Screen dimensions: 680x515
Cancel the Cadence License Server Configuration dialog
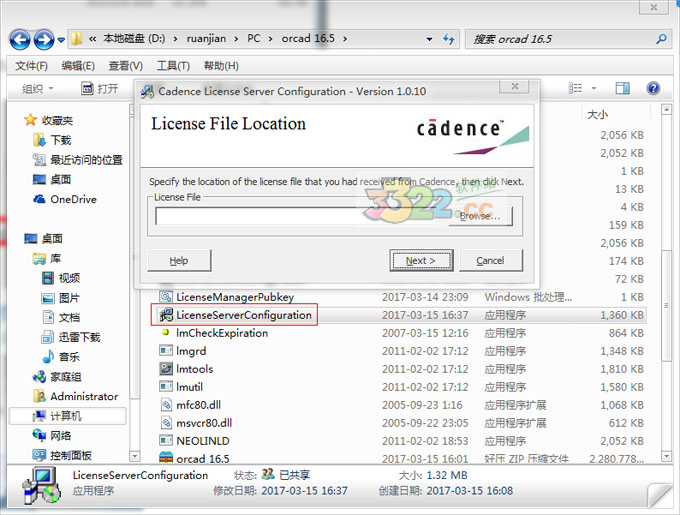(x=490, y=261)
